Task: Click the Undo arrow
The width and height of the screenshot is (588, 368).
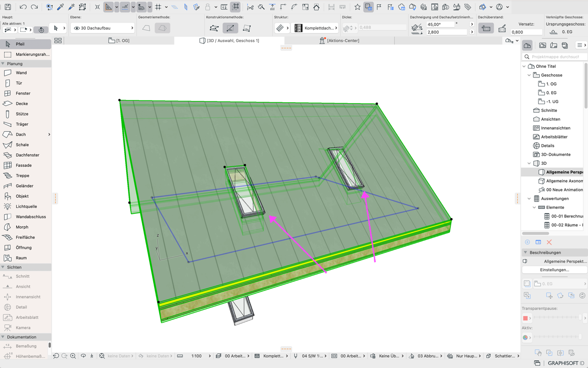Action: (x=23, y=7)
